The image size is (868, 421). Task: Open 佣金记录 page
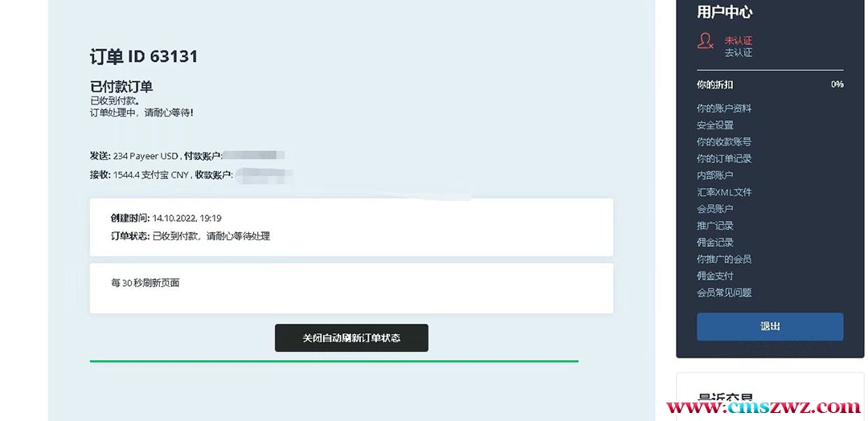(714, 243)
